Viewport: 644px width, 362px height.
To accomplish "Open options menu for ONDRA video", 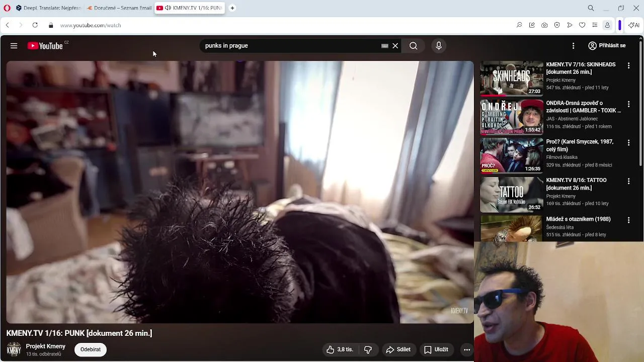I will pyautogui.click(x=628, y=105).
